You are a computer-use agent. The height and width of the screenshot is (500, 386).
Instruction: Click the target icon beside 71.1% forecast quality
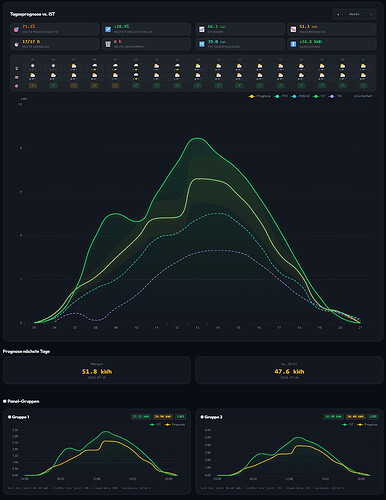pos(16,29)
